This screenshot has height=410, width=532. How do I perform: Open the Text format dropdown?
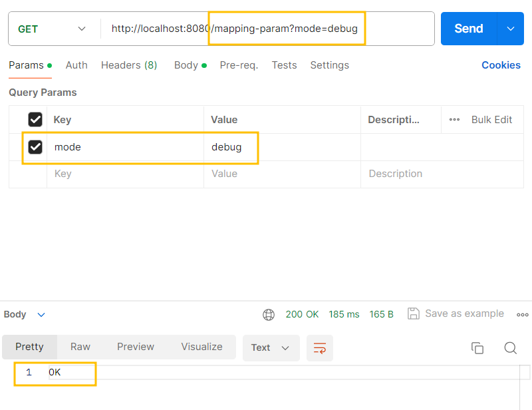tap(271, 348)
